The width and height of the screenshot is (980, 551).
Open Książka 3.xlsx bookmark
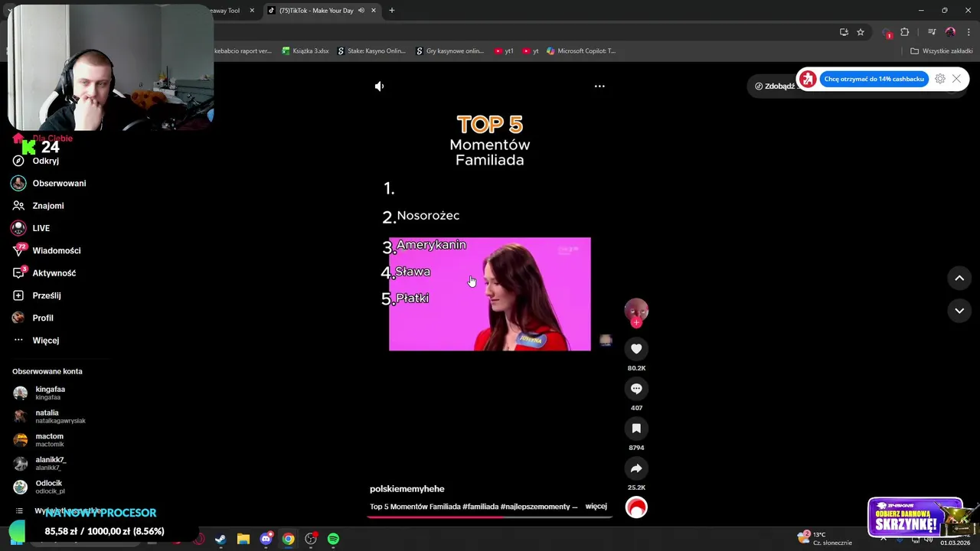click(305, 51)
